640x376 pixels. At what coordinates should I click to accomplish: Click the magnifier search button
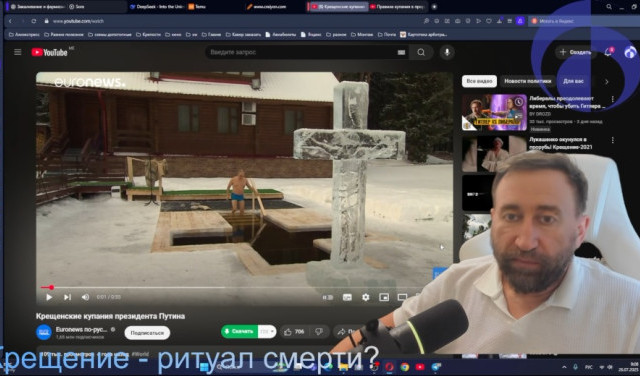coord(421,52)
